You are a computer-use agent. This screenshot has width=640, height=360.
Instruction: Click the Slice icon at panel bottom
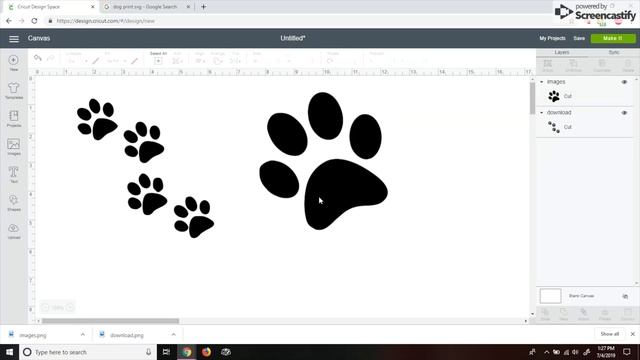[545, 314]
